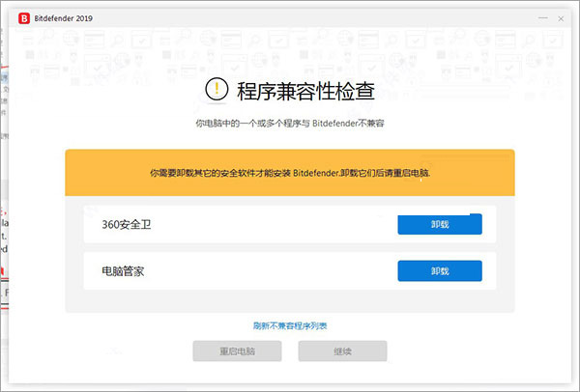Uninstall 电脑管家 with its 卸载 button

coord(440,270)
